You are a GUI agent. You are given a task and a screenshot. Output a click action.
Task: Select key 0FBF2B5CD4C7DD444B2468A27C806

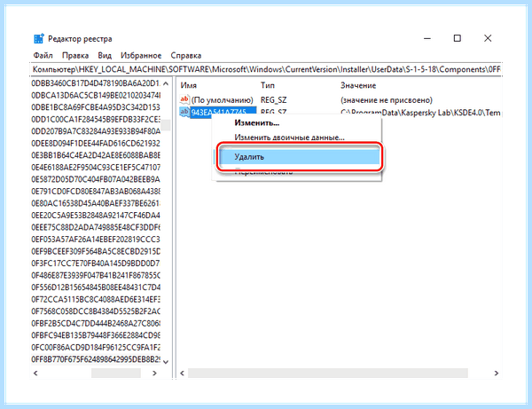coord(96,323)
